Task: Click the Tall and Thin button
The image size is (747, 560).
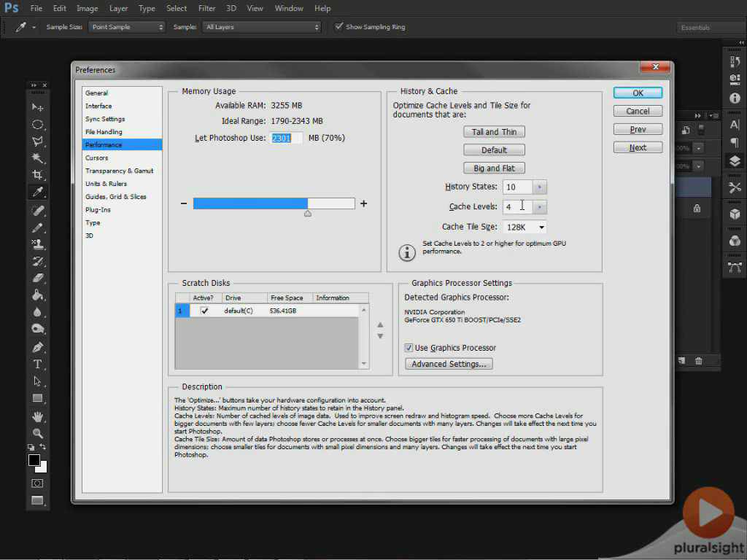Action: 494,132
